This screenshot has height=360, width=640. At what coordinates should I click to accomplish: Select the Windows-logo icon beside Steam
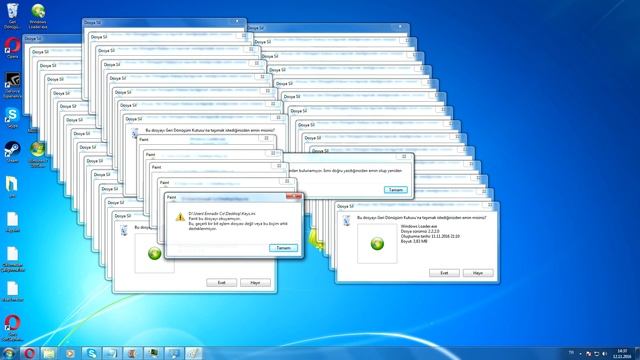tap(38, 154)
